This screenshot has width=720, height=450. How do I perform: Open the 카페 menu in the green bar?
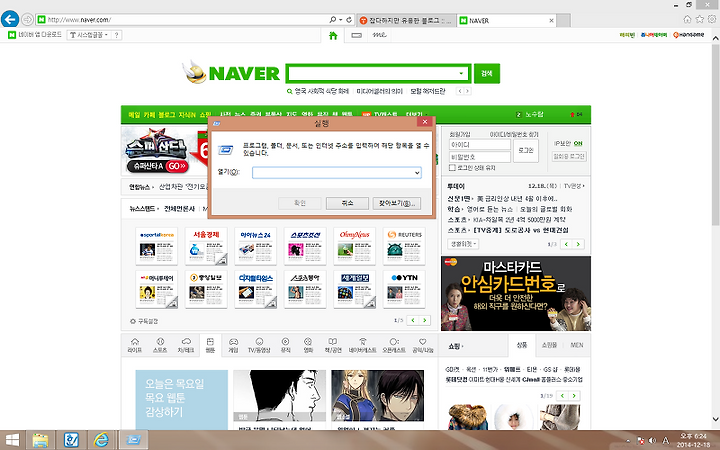point(149,114)
